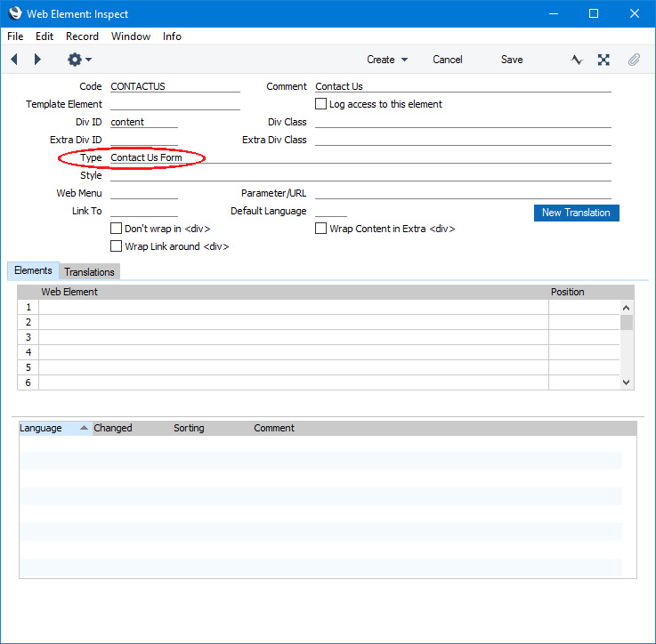The height and width of the screenshot is (644, 656).
Task: Click the Code field CONTACTUS
Action: point(174,86)
